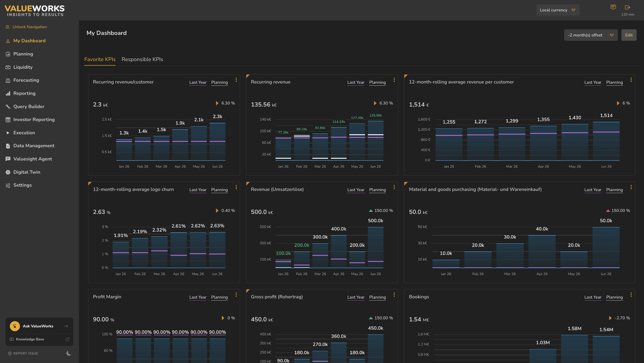The image size is (644, 363).
Task: Open Data Management in the sidebar
Action: 34,146
